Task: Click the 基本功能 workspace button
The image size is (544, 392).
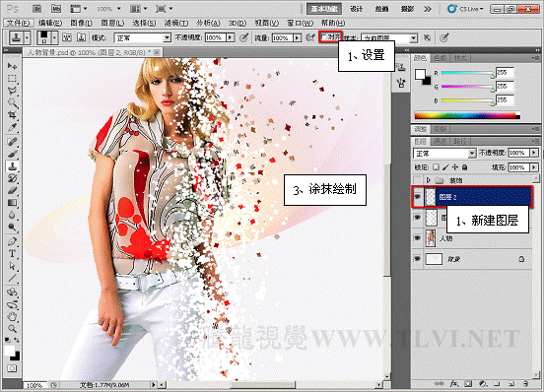Action: pyautogui.click(x=324, y=9)
